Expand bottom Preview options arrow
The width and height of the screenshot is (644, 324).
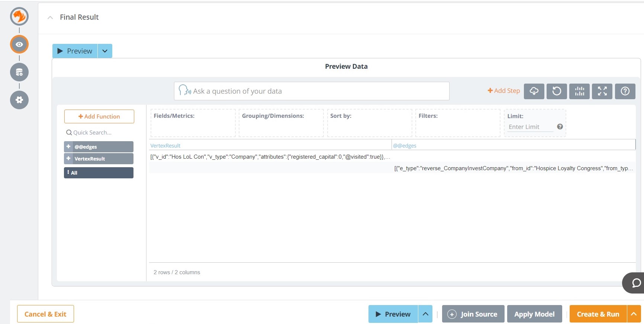coord(425,314)
